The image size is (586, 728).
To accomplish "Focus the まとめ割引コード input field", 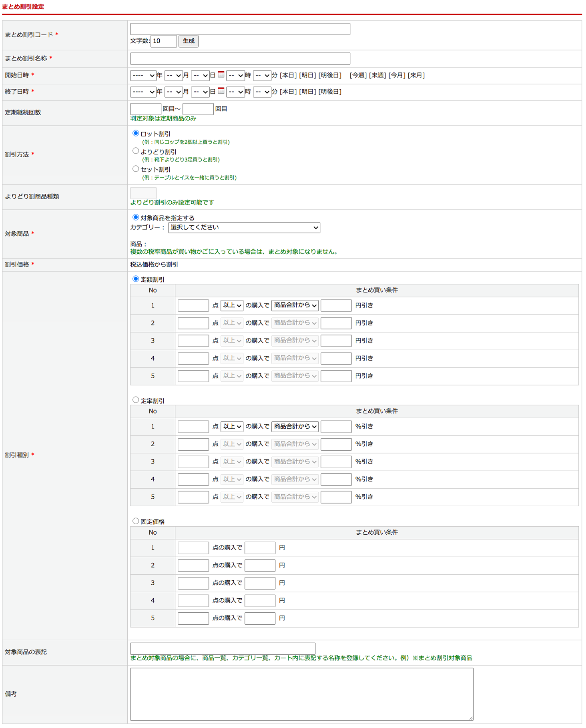I will [x=240, y=29].
